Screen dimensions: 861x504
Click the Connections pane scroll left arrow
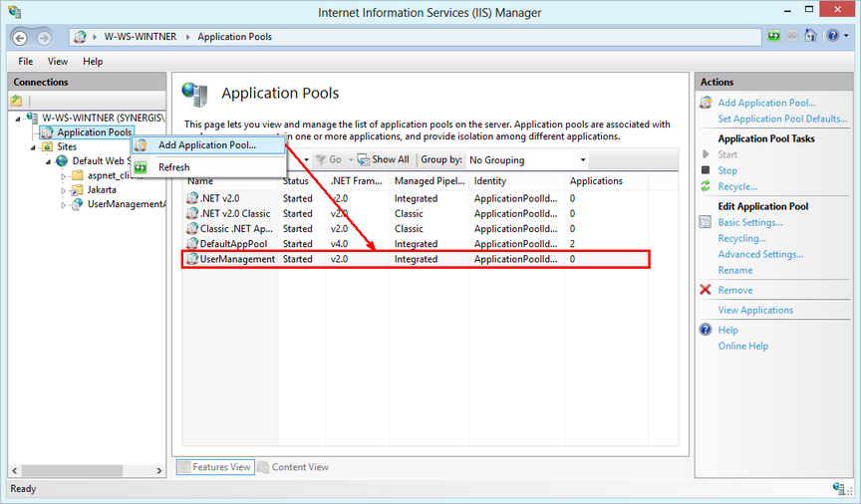click(x=15, y=470)
